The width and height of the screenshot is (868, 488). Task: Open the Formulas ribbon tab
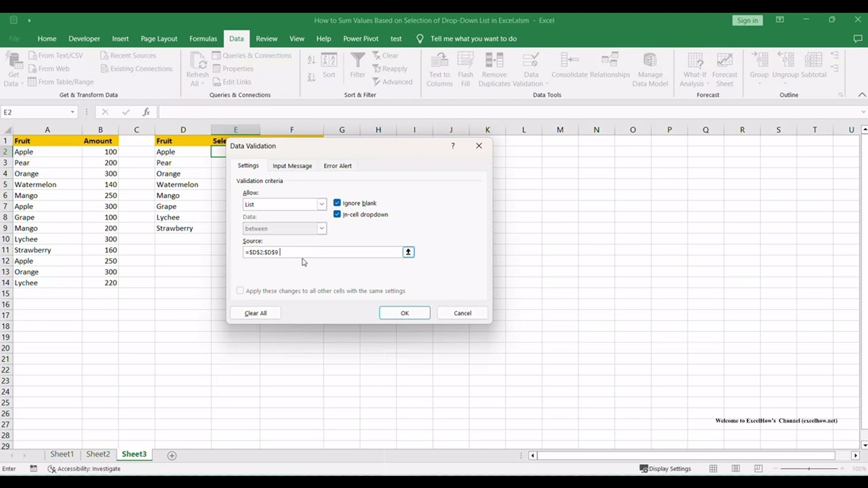point(203,39)
